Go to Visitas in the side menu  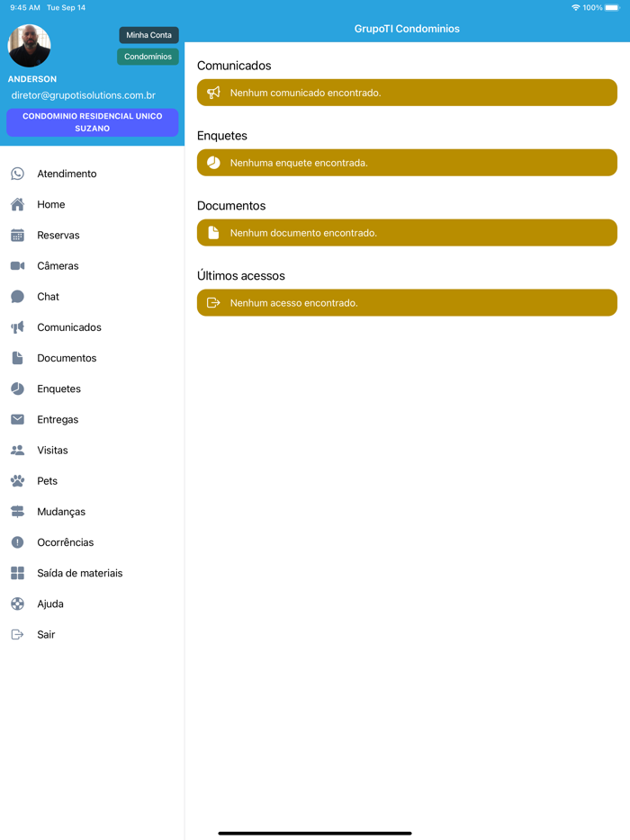click(x=52, y=451)
